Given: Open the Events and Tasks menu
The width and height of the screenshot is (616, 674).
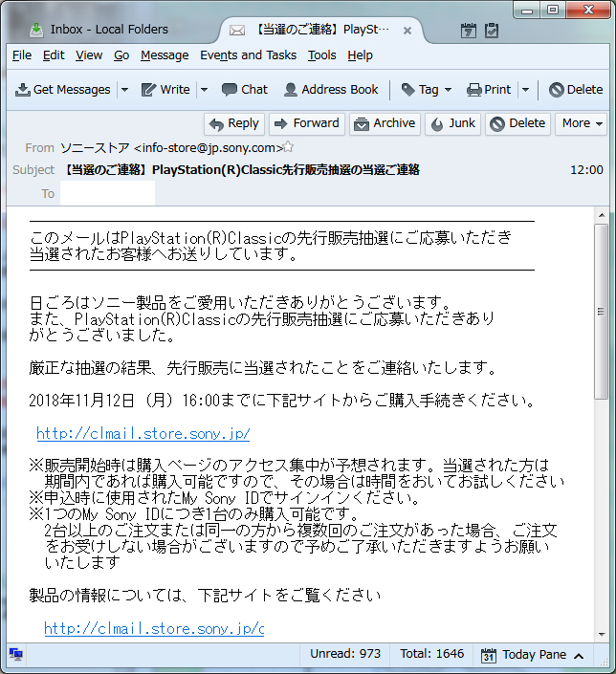Looking at the screenshot, I should click(x=248, y=55).
